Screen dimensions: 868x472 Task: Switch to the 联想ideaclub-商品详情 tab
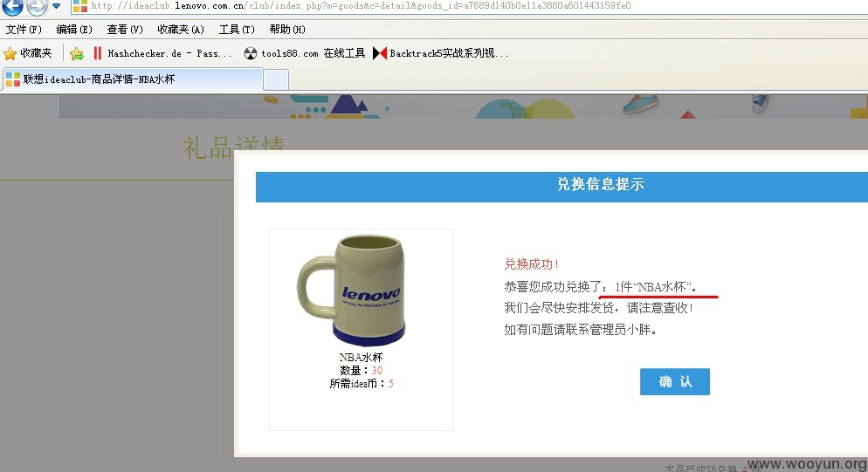click(x=133, y=79)
